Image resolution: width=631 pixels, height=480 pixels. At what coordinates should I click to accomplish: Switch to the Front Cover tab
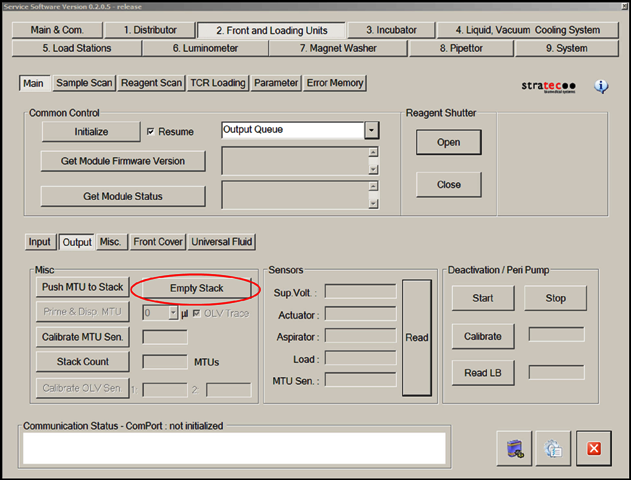pos(158,242)
